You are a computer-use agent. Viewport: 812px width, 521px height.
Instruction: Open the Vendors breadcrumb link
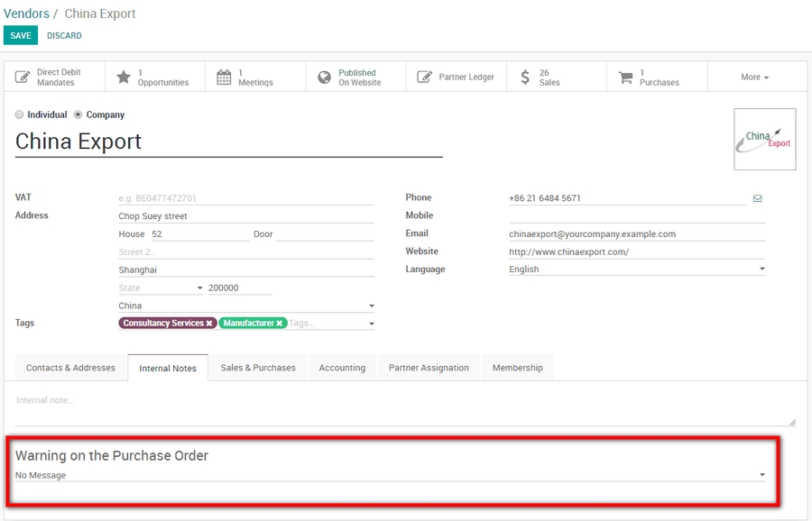[x=27, y=14]
